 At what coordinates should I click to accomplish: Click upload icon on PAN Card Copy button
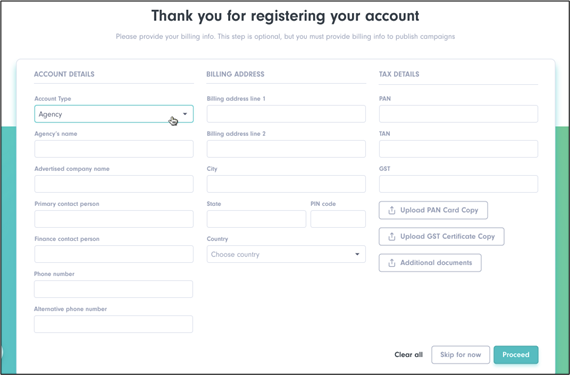(x=392, y=210)
